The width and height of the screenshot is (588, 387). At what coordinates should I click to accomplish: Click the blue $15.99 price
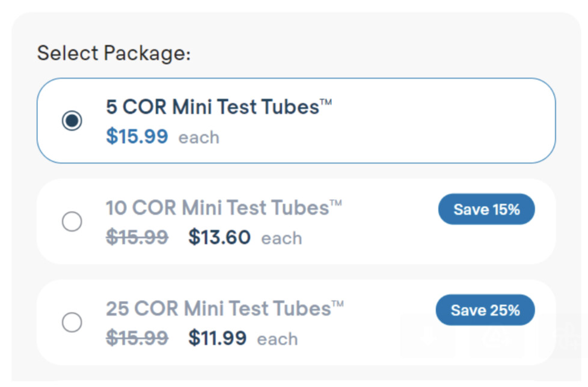point(137,136)
